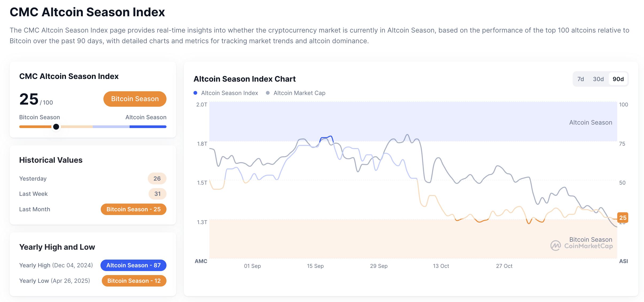Switch to the 30d chart timeframe
This screenshot has width=644, height=302.
click(x=598, y=79)
